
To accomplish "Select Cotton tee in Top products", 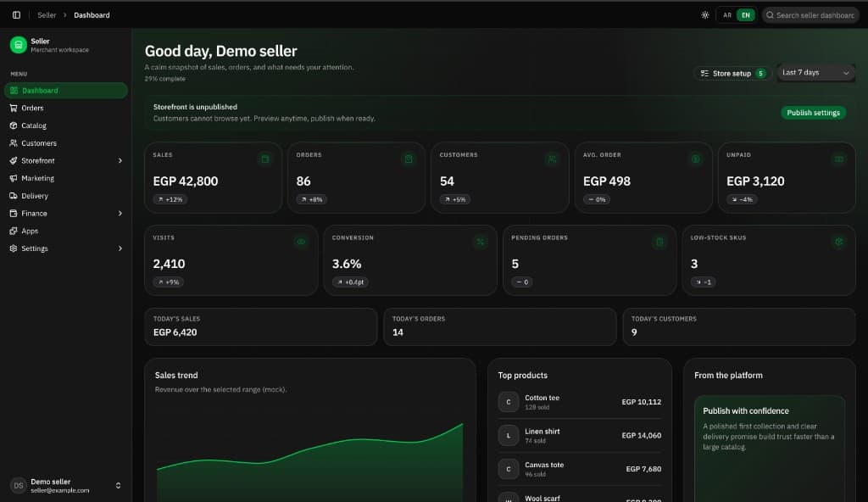I will (580, 402).
